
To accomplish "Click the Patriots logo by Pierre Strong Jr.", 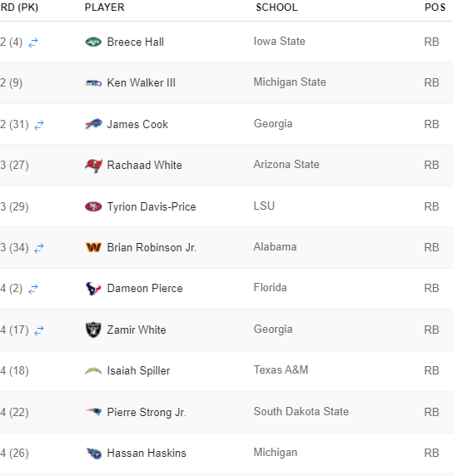I will pos(93,412).
